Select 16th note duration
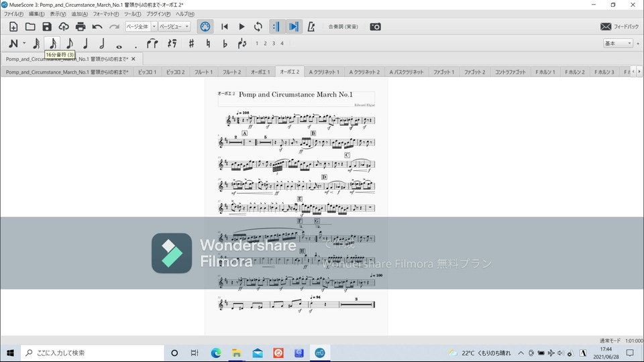Image resolution: width=644 pixels, height=362 pixels. tap(53, 44)
